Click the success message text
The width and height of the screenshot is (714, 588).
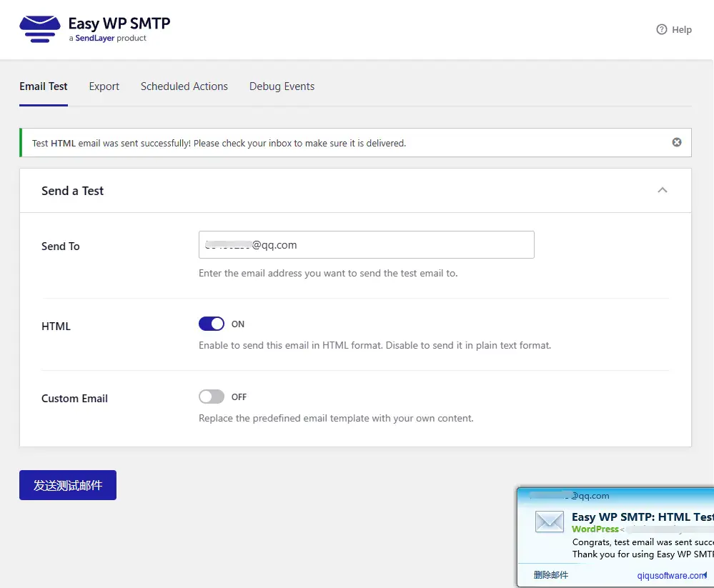coord(219,144)
